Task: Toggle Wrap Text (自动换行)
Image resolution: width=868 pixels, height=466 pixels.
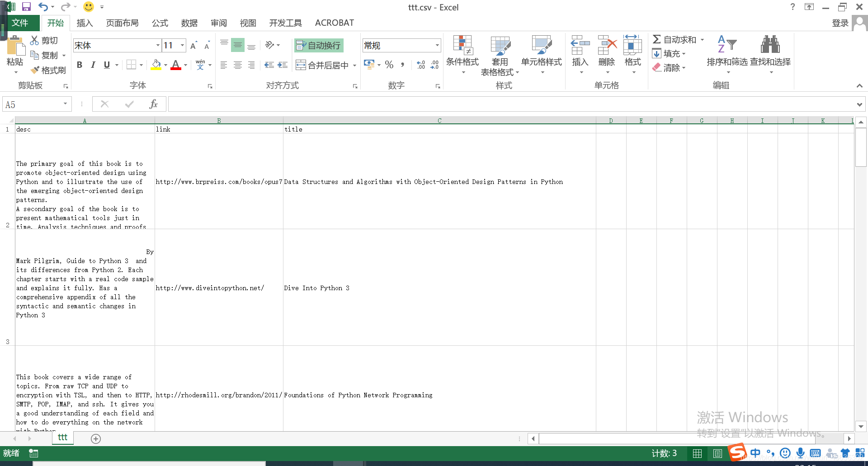Action: tap(319, 45)
